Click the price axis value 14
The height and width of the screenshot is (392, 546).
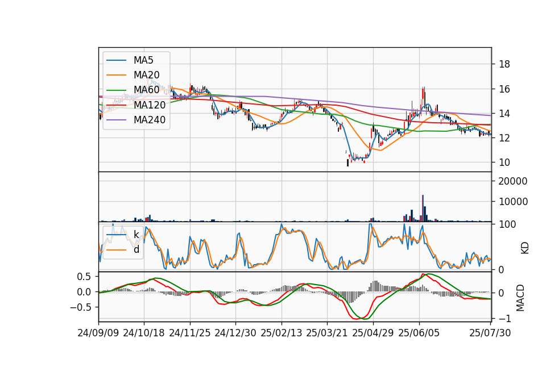coord(504,114)
